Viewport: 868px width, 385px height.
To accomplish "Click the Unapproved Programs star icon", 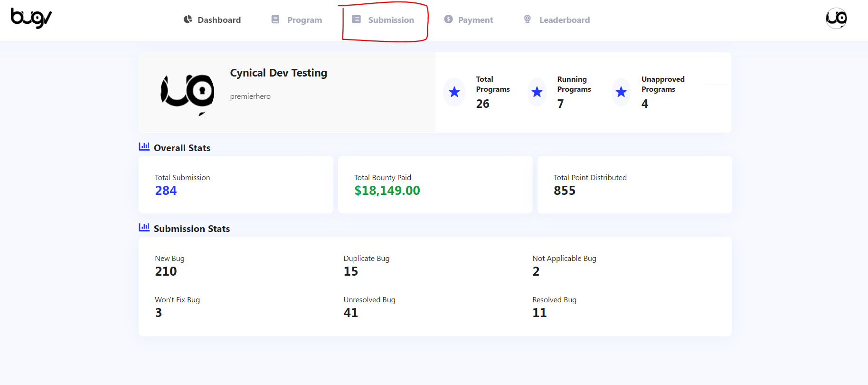I will [621, 92].
